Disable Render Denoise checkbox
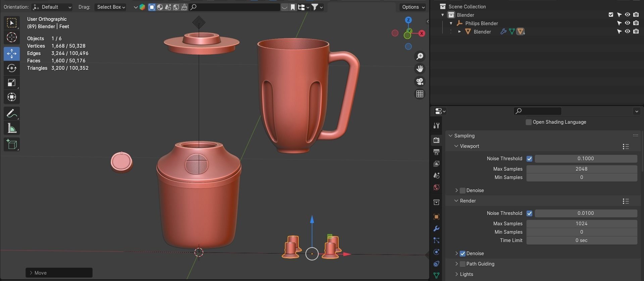 click(x=462, y=254)
